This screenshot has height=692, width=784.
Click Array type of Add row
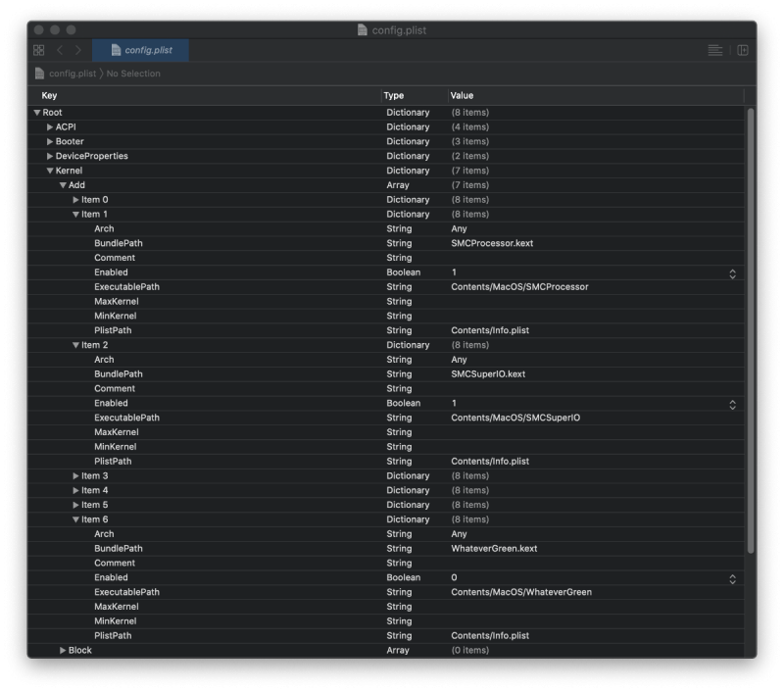(398, 185)
